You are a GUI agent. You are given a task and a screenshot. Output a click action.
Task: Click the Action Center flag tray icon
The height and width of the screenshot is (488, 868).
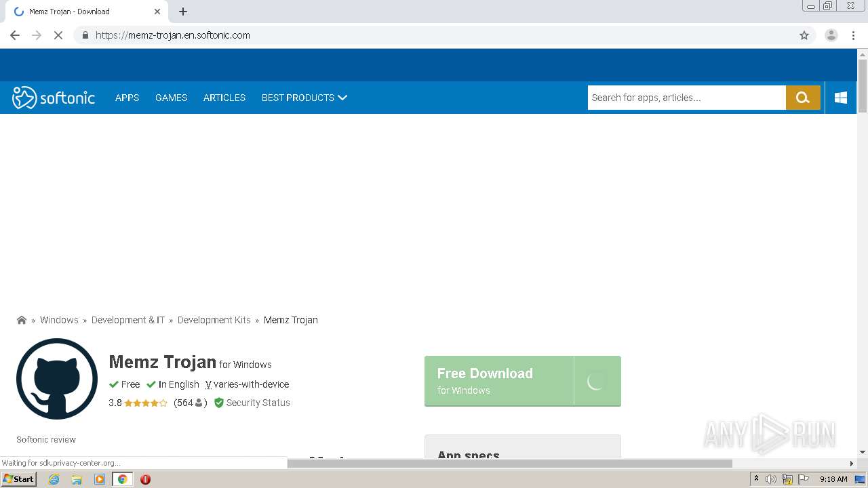(x=804, y=479)
